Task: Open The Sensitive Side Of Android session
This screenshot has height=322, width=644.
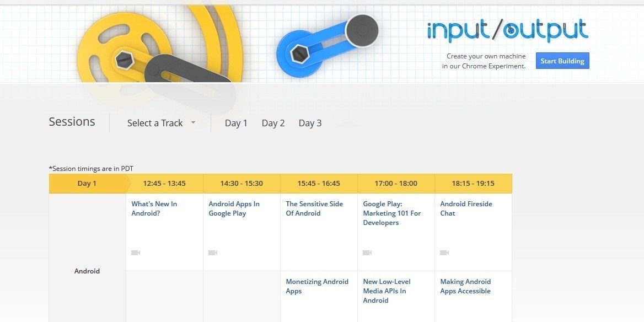Action: click(314, 208)
